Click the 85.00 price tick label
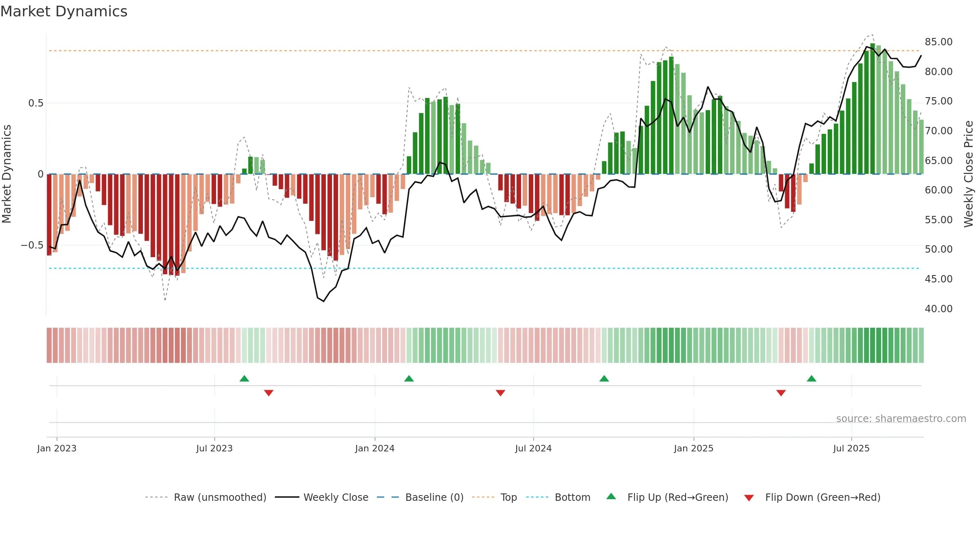This screenshot has height=551, width=980. (939, 42)
